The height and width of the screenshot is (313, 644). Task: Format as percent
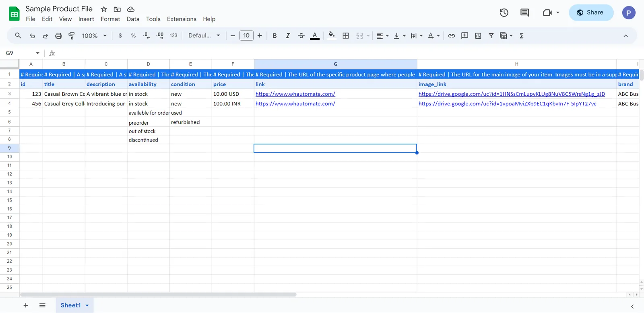click(x=133, y=35)
